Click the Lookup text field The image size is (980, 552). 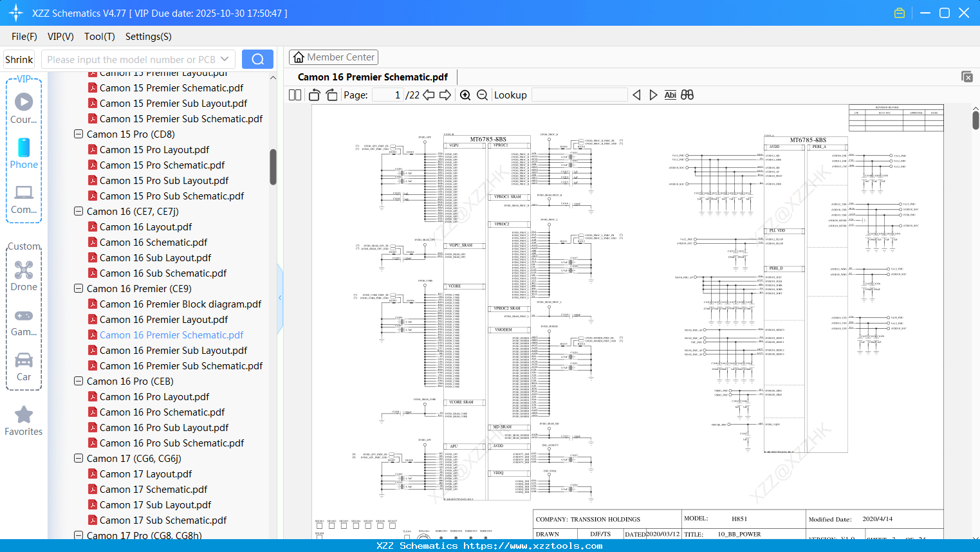pyautogui.click(x=580, y=95)
